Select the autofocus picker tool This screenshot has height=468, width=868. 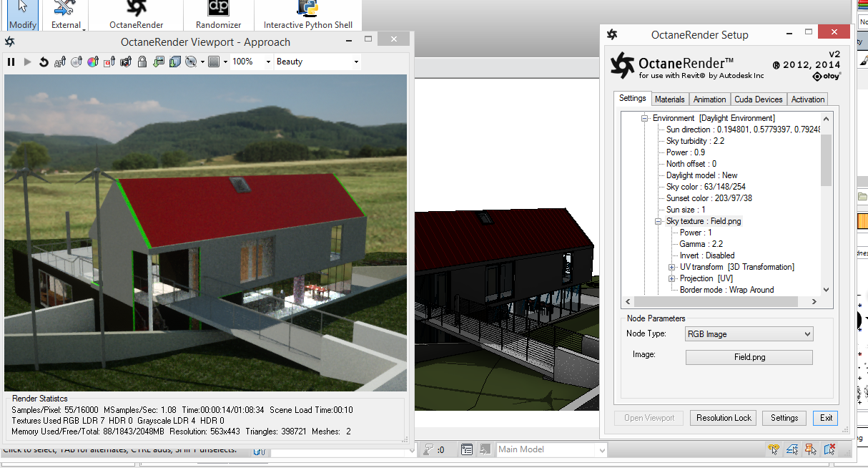coord(60,62)
